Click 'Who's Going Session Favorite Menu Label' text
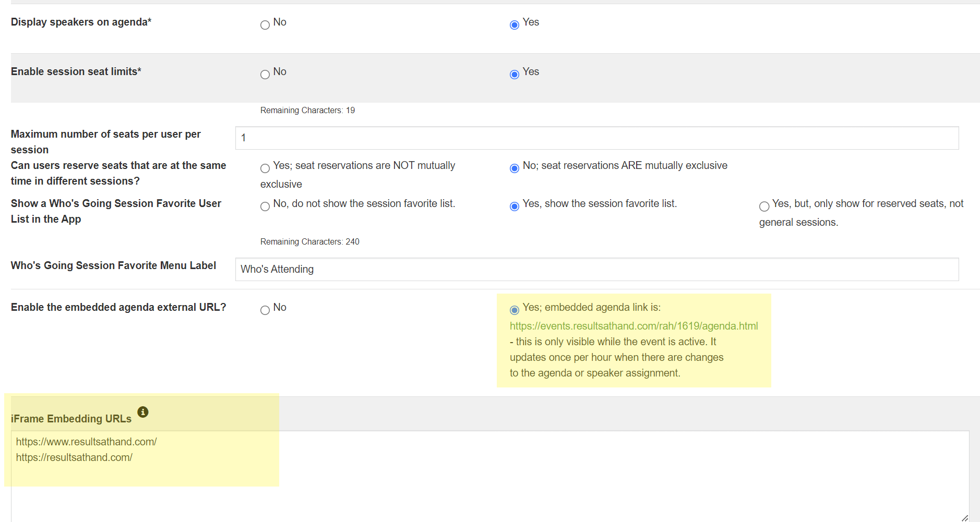Image resolution: width=980 pixels, height=522 pixels. click(x=113, y=265)
